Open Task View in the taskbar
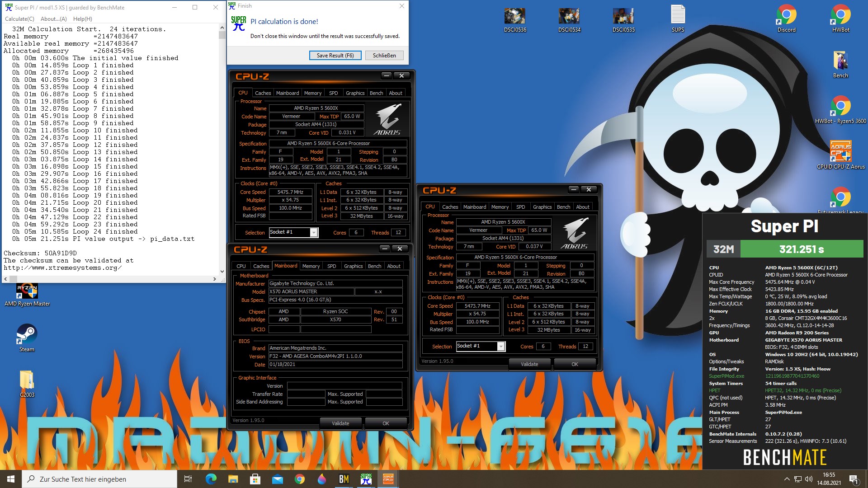The height and width of the screenshot is (488, 868). coord(188,479)
